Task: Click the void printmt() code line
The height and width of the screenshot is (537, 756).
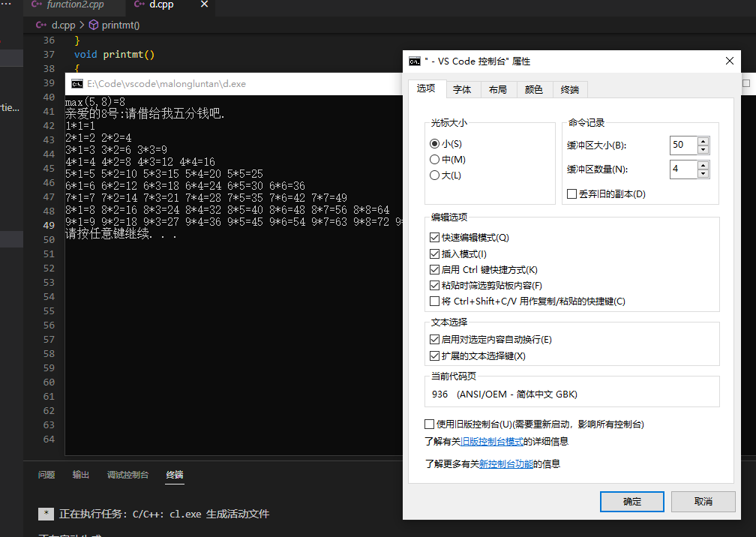Action: pos(114,55)
